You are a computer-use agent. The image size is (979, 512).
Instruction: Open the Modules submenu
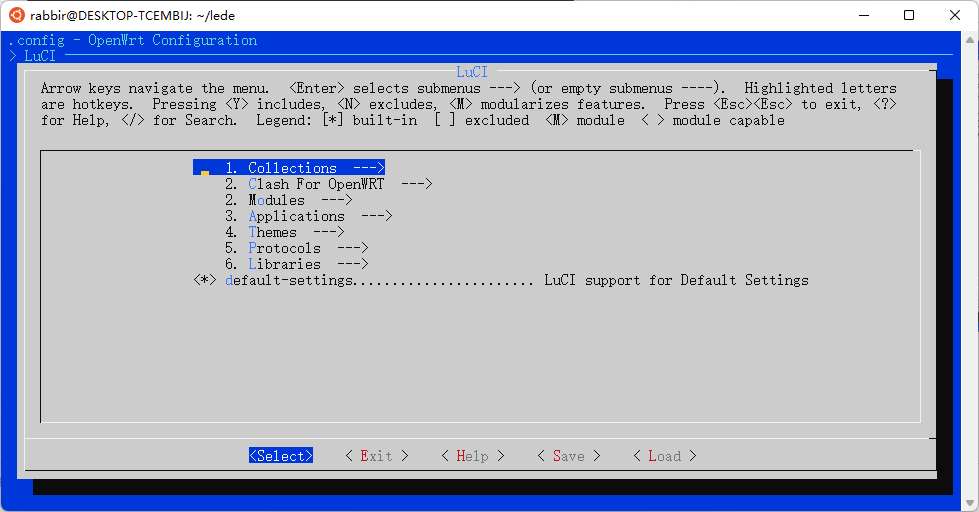pyautogui.click(x=288, y=200)
